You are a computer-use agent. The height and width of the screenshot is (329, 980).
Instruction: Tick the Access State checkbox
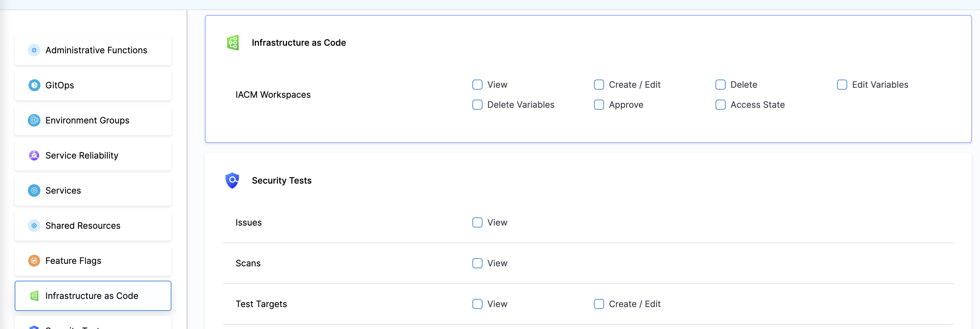coord(721,105)
